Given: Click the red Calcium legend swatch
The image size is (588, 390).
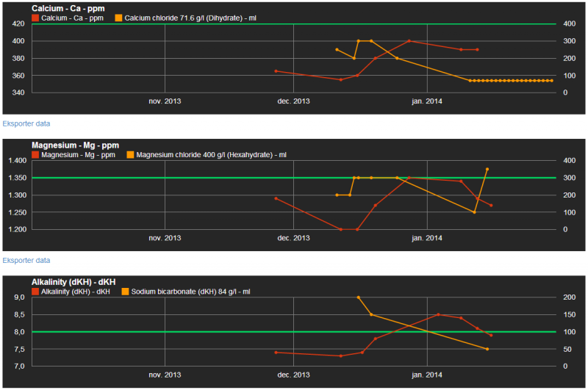Looking at the screenshot, I should [x=35, y=17].
